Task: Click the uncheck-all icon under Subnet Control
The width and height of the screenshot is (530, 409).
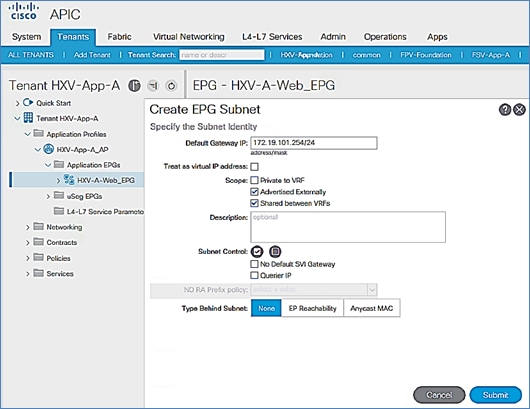Action: point(275,251)
